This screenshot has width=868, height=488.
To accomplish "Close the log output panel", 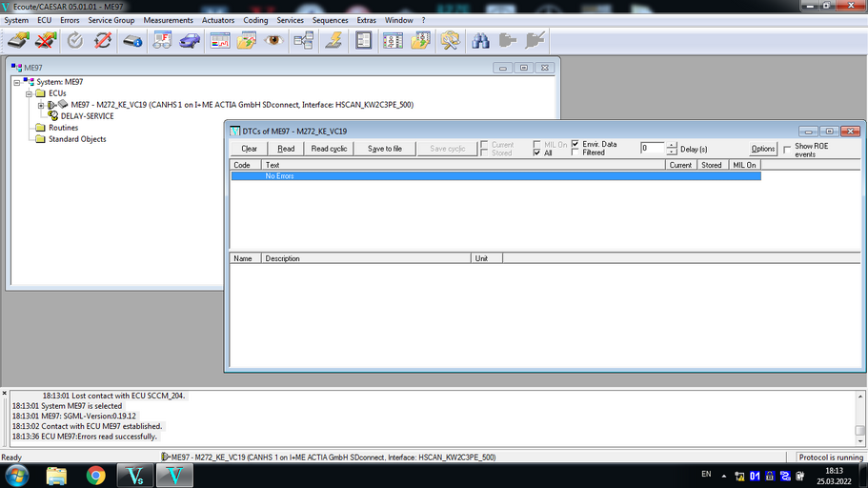I will tap(5, 394).
